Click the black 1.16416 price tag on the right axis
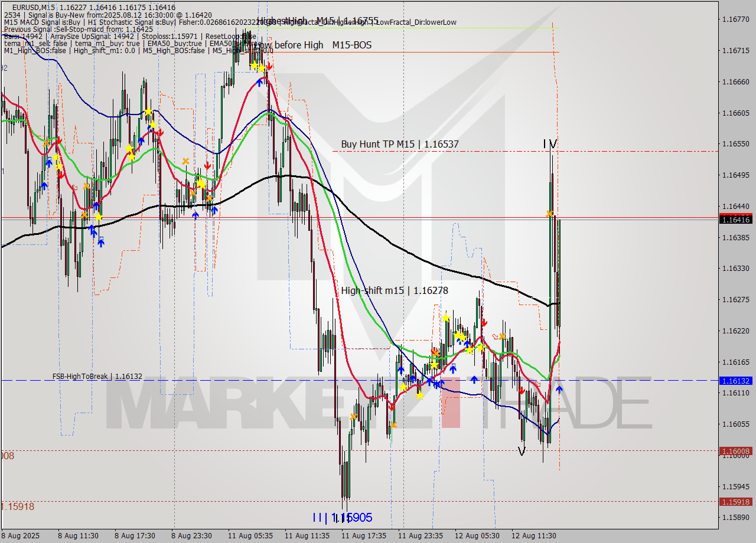This screenshot has width=756, height=543. point(736,220)
